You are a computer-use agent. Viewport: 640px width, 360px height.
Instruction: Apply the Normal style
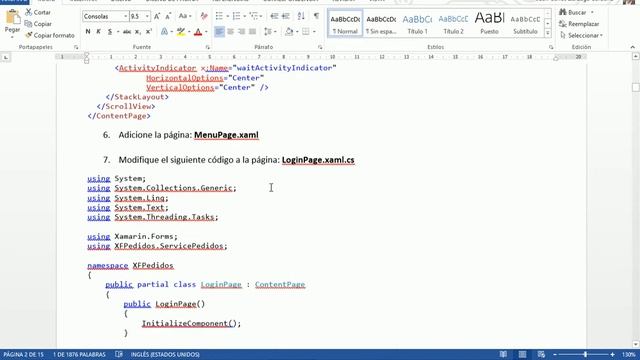(x=345, y=24)
